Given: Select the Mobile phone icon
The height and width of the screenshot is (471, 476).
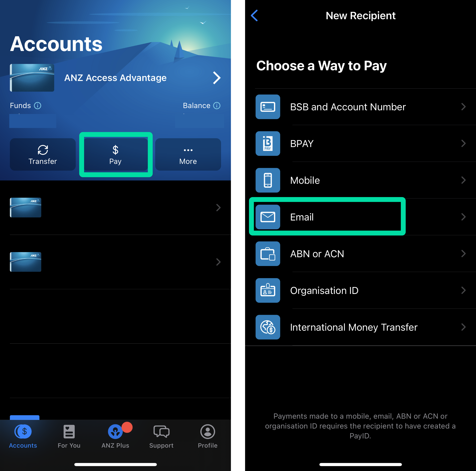Looking at the screenshot, I should (x=268, y=180).
